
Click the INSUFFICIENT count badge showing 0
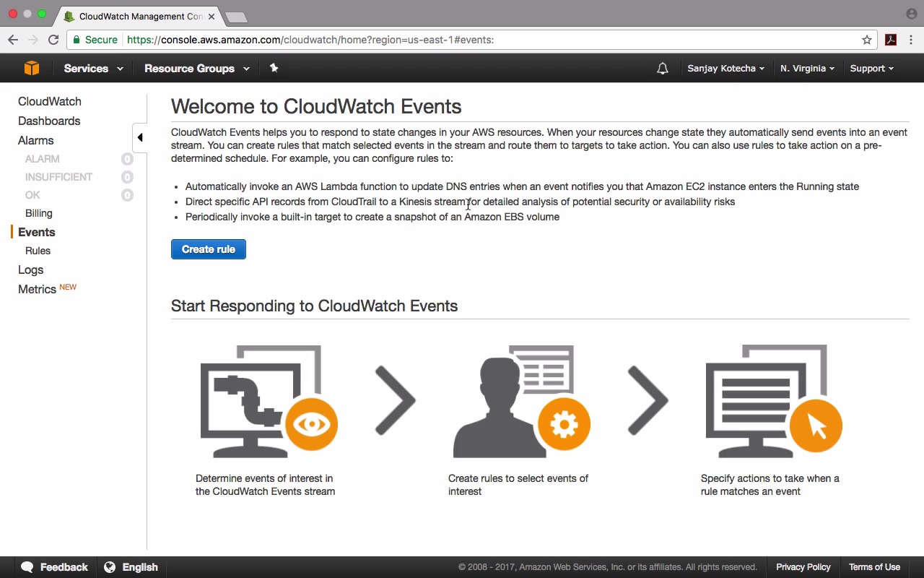point(127,177)
